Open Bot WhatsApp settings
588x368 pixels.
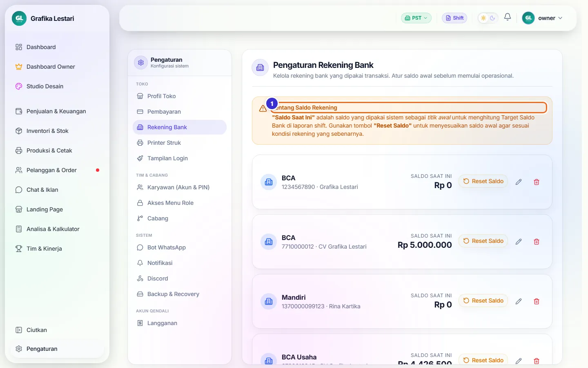click(x=180, y=247)
